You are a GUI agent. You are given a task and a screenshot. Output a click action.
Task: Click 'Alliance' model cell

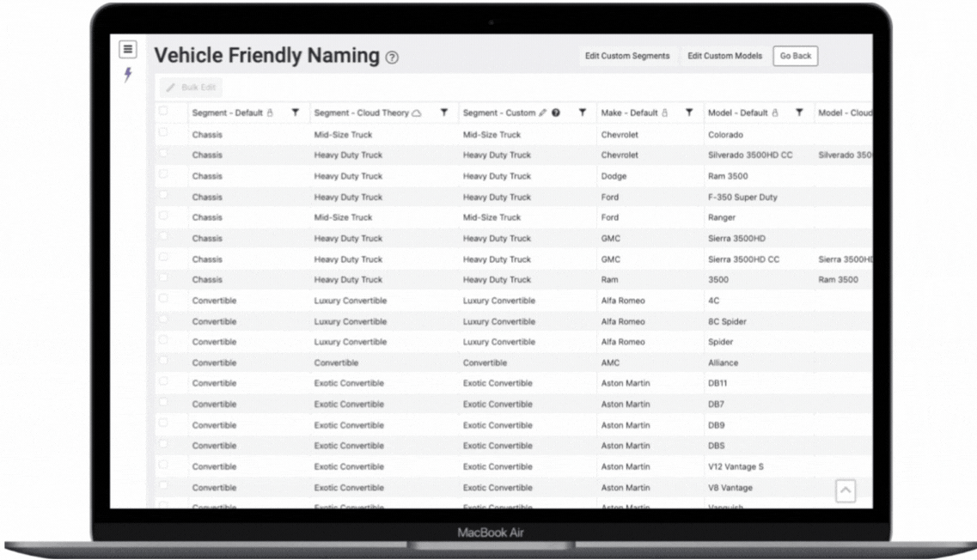click(x=723, y=362)
